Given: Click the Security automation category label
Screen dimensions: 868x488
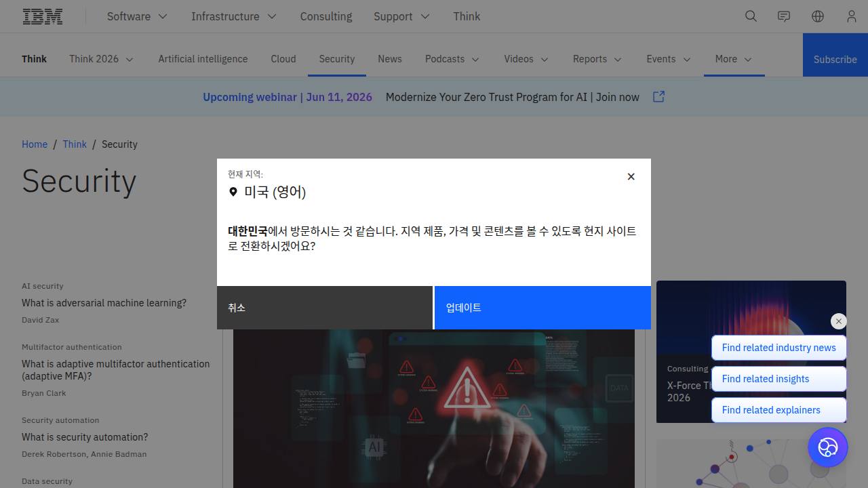Looking at the screenshot, I should coord(60,420).
